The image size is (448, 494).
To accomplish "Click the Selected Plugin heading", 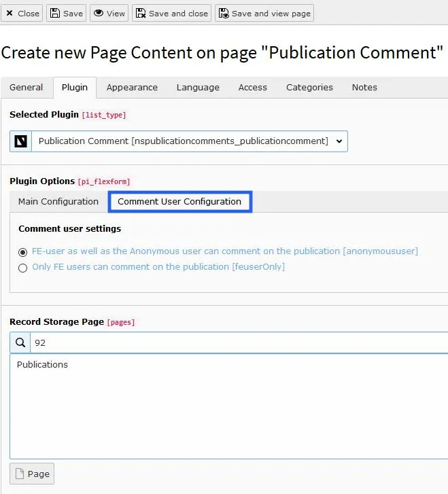I will pyautogui.click(x=44, y=114).
